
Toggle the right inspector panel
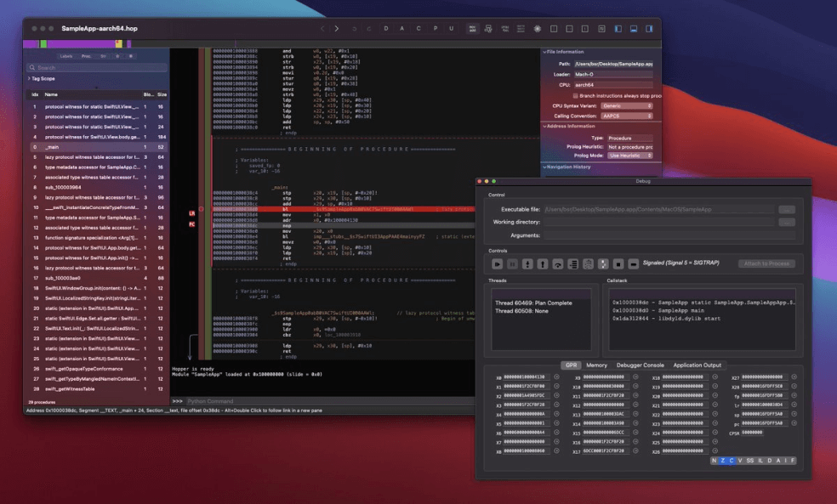tap(650, 29)
